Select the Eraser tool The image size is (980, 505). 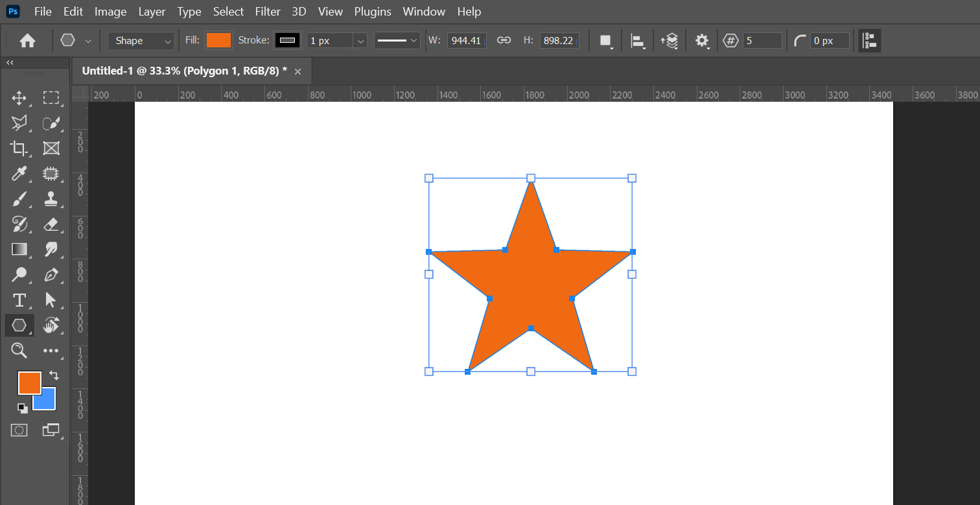pos(51,224)
